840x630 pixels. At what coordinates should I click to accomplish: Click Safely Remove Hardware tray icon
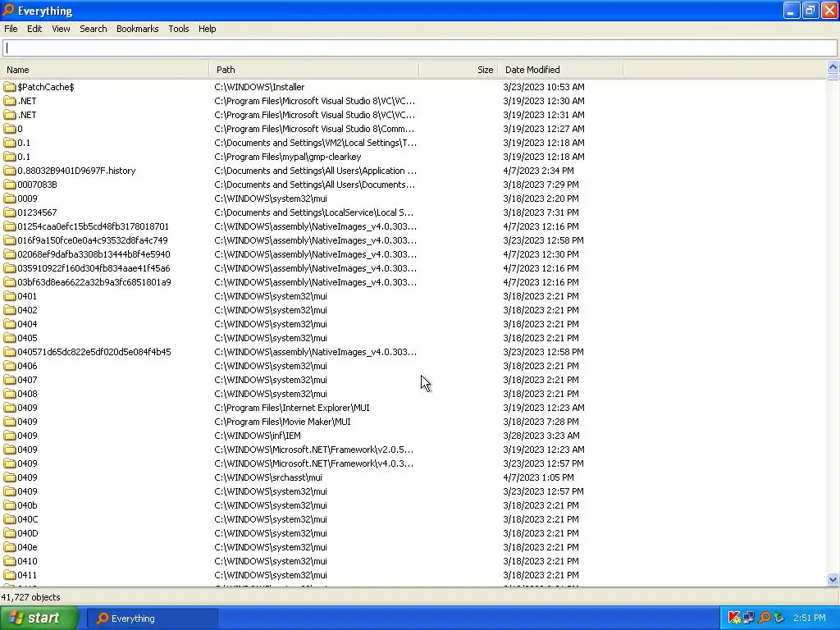coord(779,619)
